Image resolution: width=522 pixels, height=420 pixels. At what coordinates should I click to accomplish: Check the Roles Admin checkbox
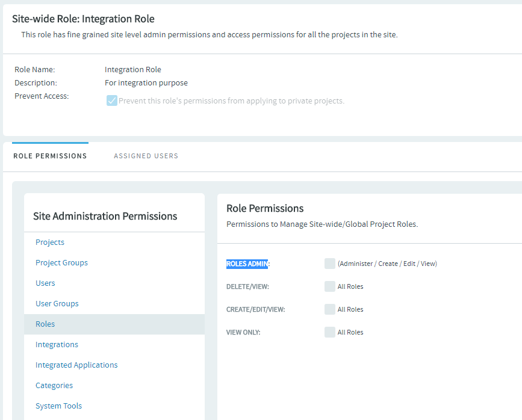click(x=329, y=264)
